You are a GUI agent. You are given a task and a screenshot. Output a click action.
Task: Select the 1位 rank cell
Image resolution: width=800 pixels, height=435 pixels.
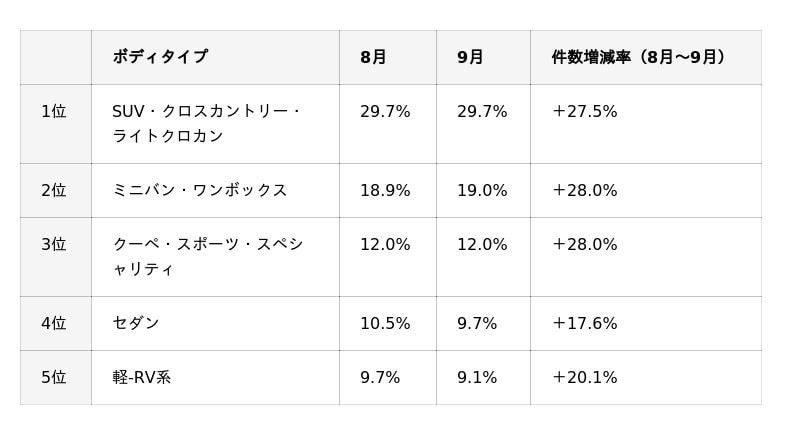(54, 112)
